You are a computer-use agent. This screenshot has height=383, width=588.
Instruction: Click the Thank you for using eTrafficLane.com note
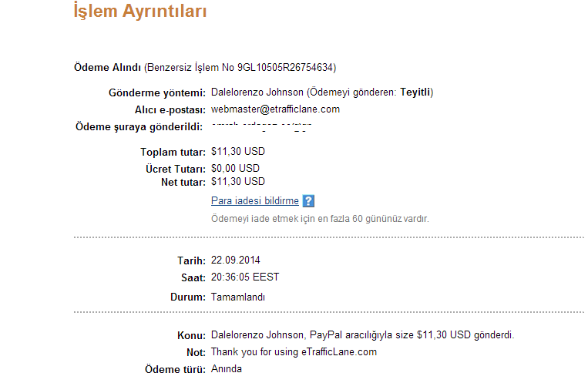(294, 352)
